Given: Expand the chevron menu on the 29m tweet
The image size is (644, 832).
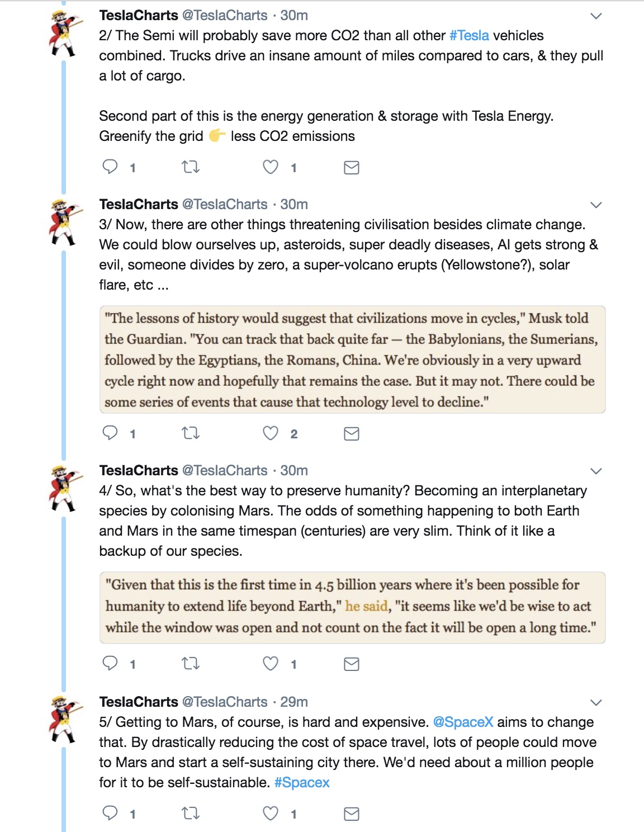Looking at the screenshot, I should click(x=596, y=702).
